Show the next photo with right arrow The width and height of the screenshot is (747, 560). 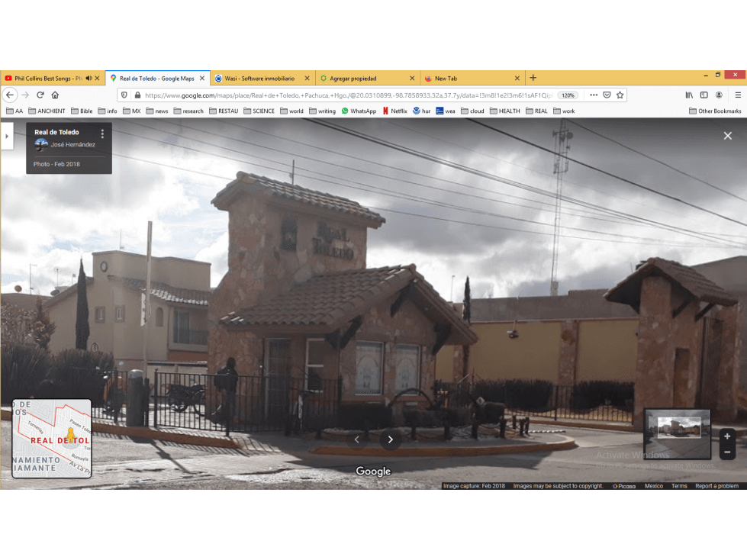[x=390, y=439]
